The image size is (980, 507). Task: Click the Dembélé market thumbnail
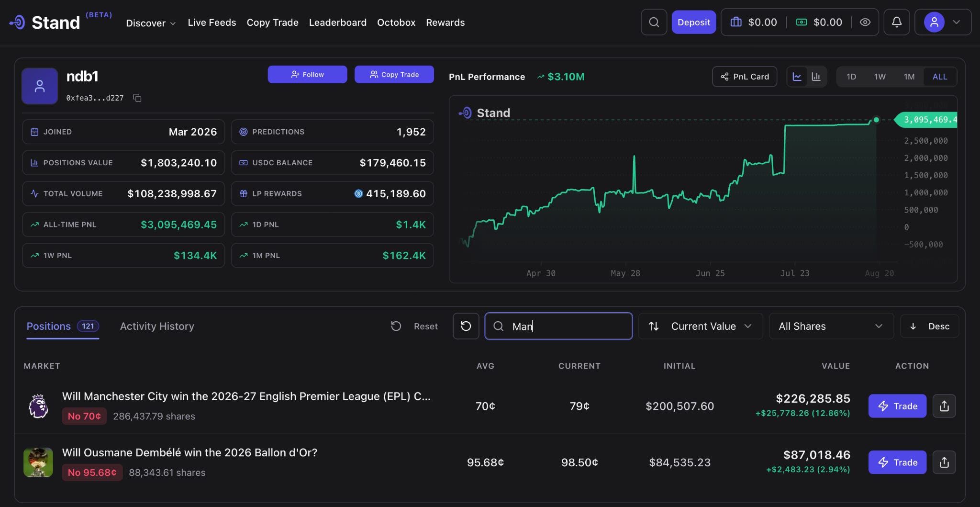(38, 462)
